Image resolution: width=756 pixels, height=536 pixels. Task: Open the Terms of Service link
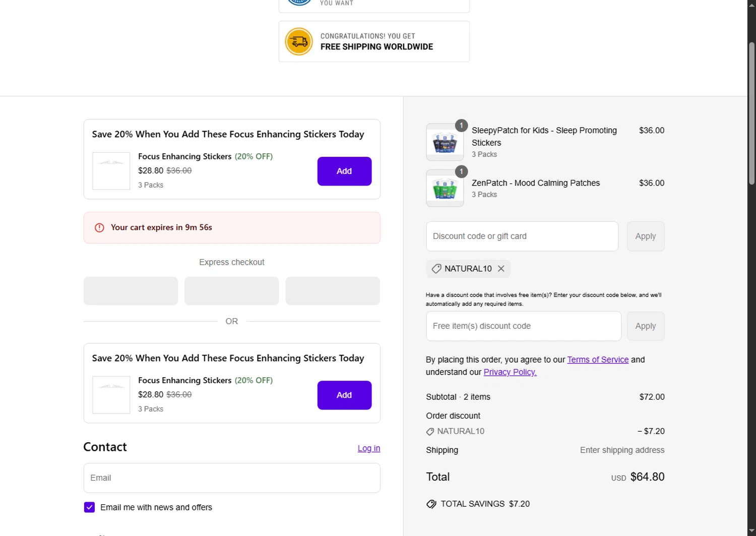[598, 360]
